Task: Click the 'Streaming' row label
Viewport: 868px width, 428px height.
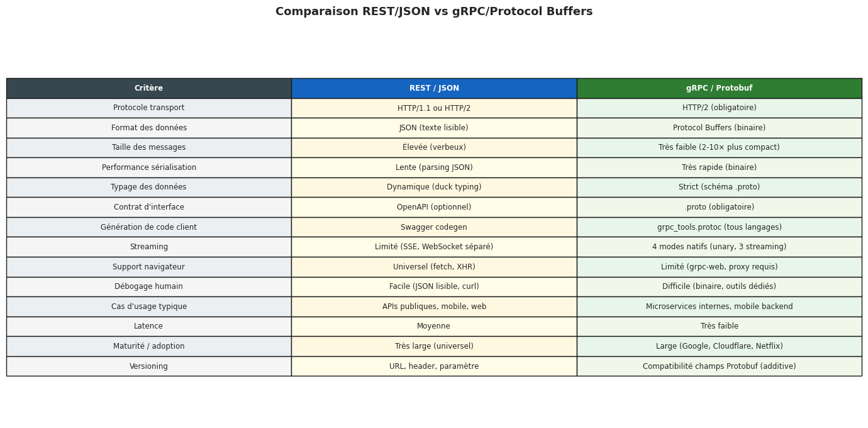Action: point(148,247)
